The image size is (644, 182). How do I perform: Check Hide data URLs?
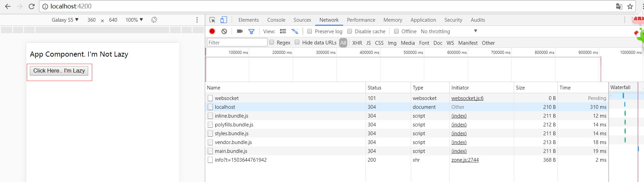click(x=297, y=42)
